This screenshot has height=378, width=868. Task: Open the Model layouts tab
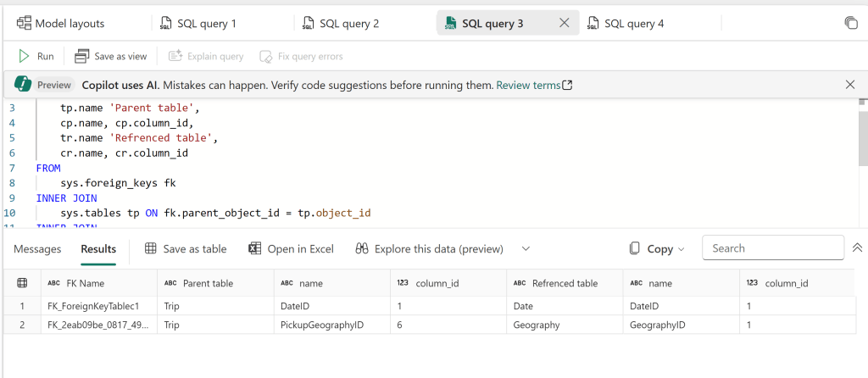click(x=61, y=23)
